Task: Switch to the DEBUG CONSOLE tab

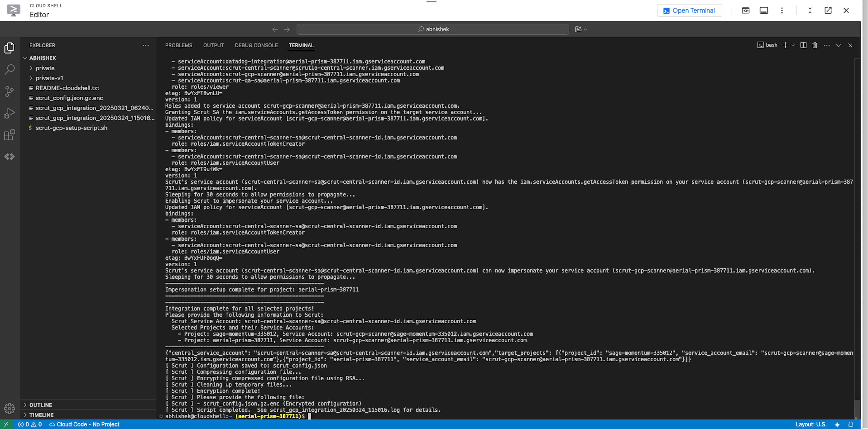Action: click(256, 45)
